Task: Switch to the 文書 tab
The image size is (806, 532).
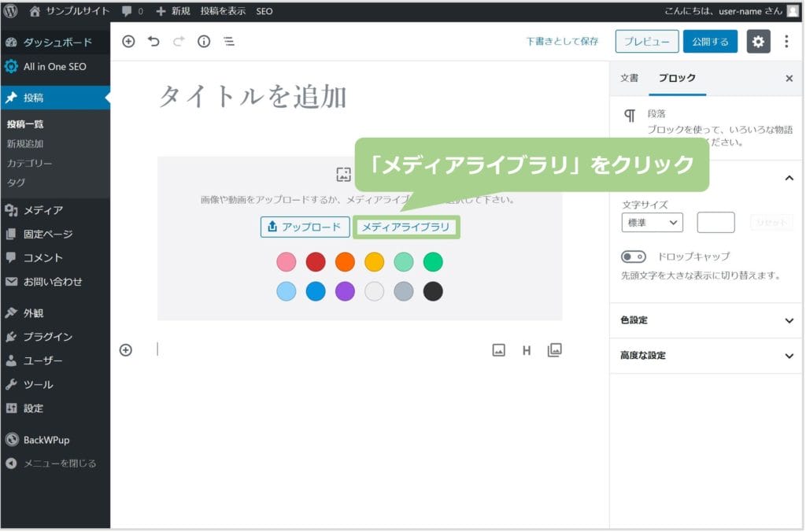Action: [629, 79]
